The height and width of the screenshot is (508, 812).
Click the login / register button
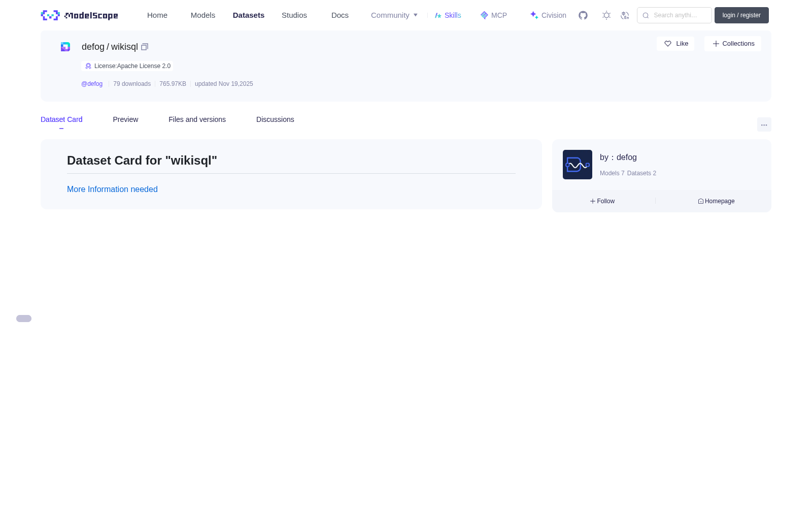tap(741, 15)
